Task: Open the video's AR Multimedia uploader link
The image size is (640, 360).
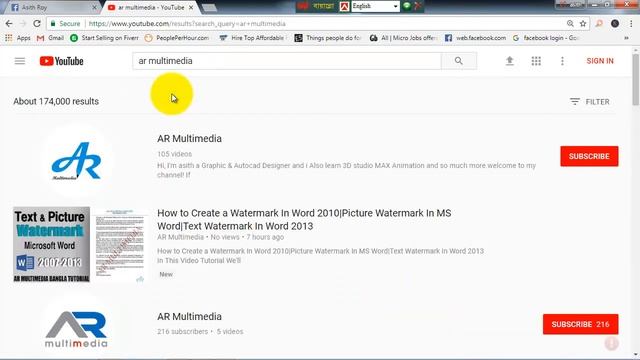Action: click(180, 237)
